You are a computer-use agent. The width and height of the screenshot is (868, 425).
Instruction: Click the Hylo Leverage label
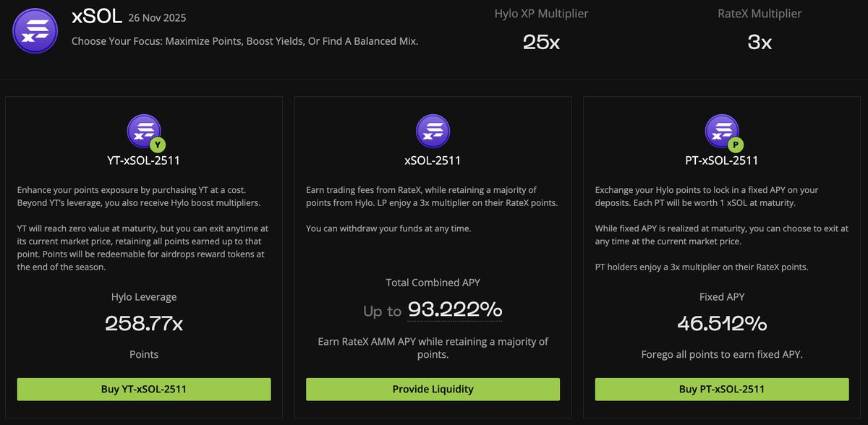point(144,296)
